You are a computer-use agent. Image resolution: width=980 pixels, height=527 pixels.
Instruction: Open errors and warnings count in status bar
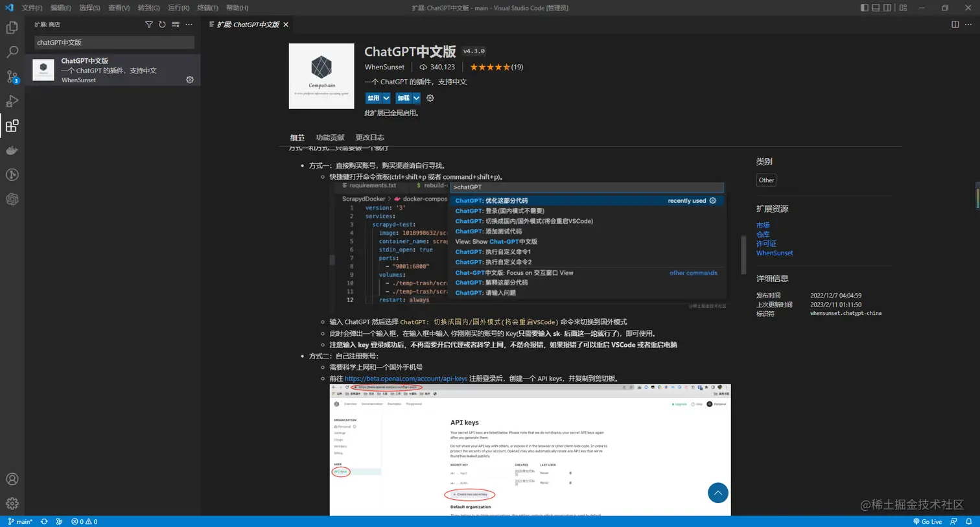pos(84,521)
